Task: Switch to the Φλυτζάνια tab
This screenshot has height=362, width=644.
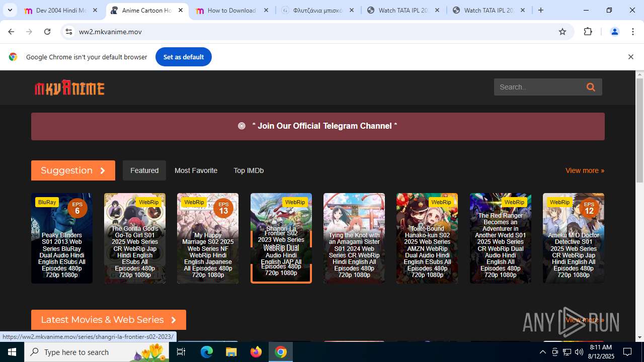Action: [x=318, y=10]
